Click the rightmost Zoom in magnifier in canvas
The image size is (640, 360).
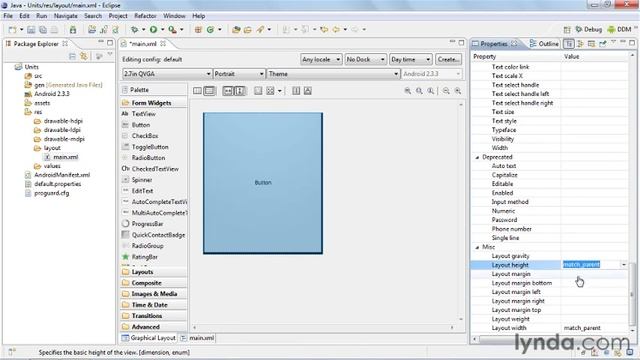click(x=458, y=91)
